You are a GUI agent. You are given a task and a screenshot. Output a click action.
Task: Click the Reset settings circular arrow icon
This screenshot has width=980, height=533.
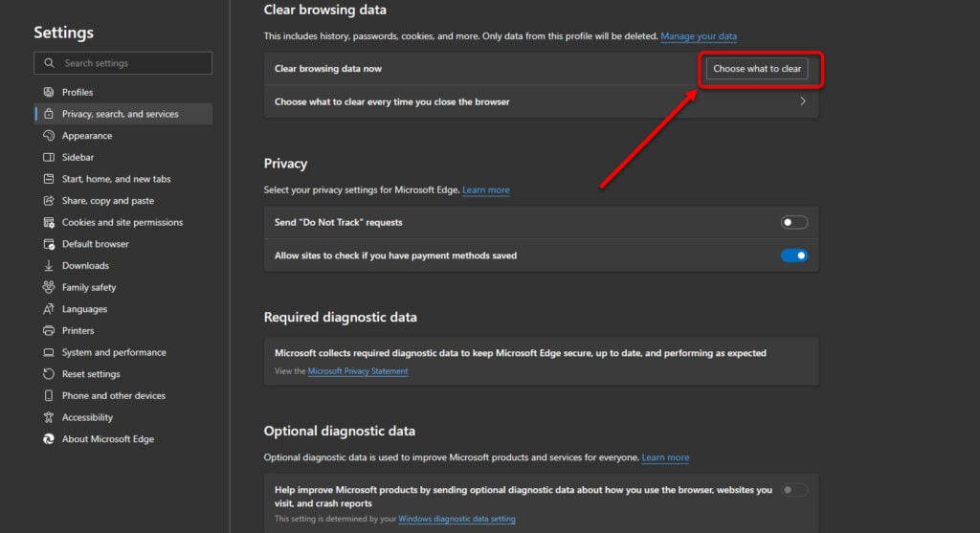coord(49,373)
